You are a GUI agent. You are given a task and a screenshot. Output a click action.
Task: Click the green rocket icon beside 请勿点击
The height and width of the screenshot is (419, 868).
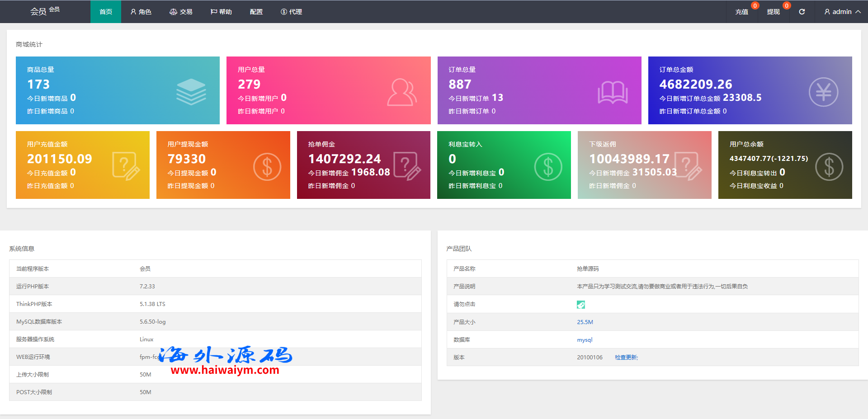point(581,305)
